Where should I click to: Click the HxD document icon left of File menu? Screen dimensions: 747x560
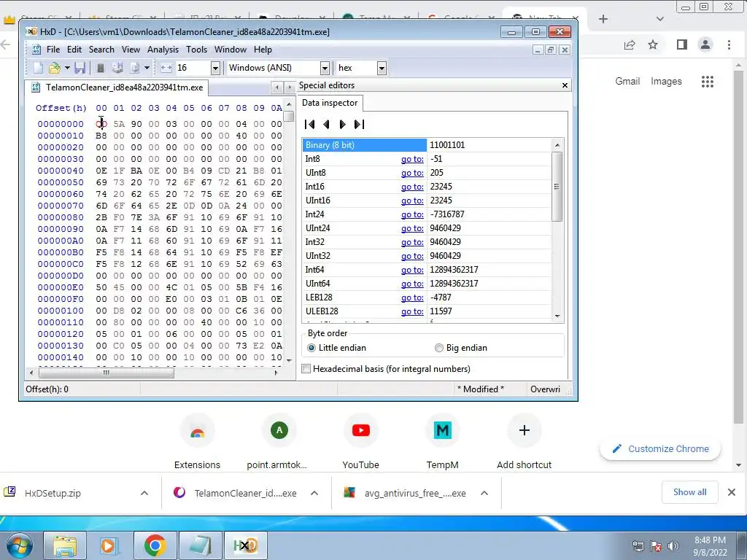click(x=36, y=50)
